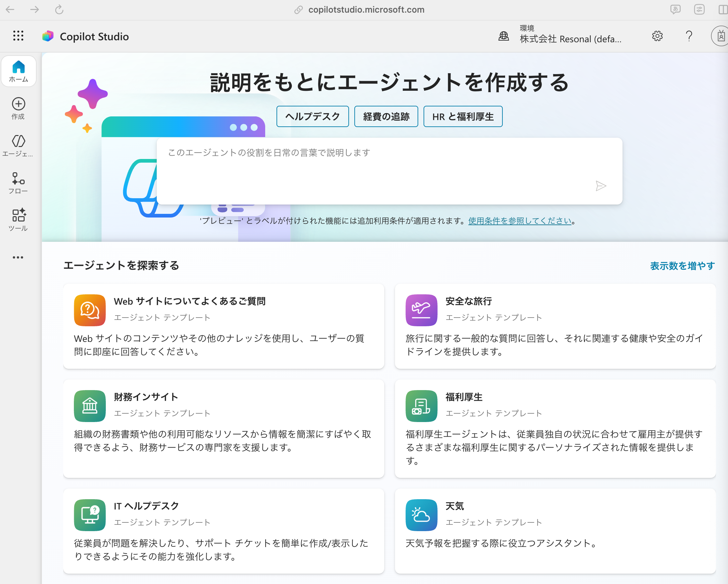Open the settings gear icon
This screenshot has height=584, width=728.
657,36
